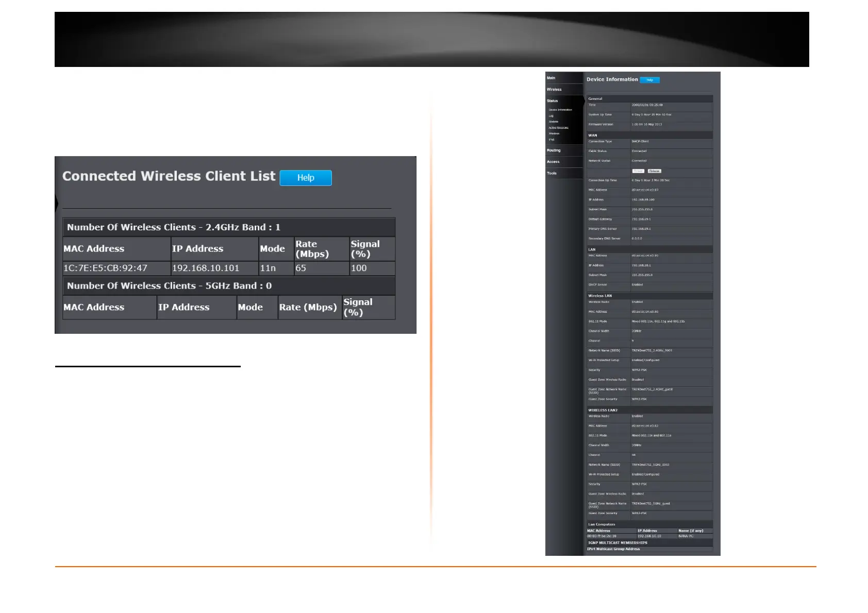Select the Log submenu link under Status
This screenshot has width=868, height=613.
551,116
